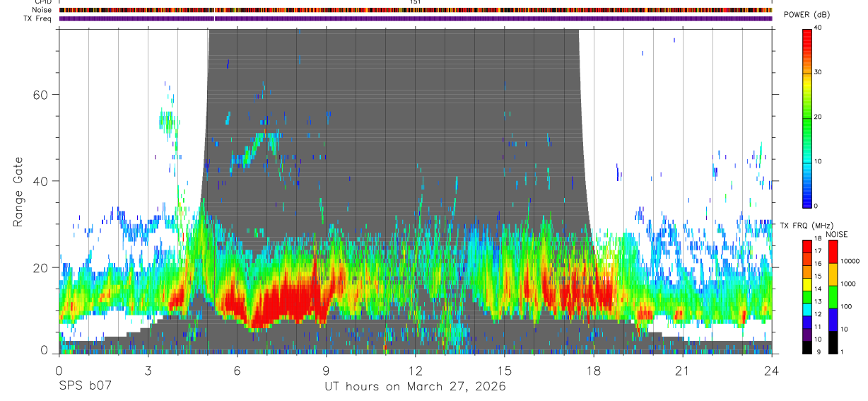Click the range gate 20 tick label
This screenshot has width=868, height=401.
tap(42, 267)
